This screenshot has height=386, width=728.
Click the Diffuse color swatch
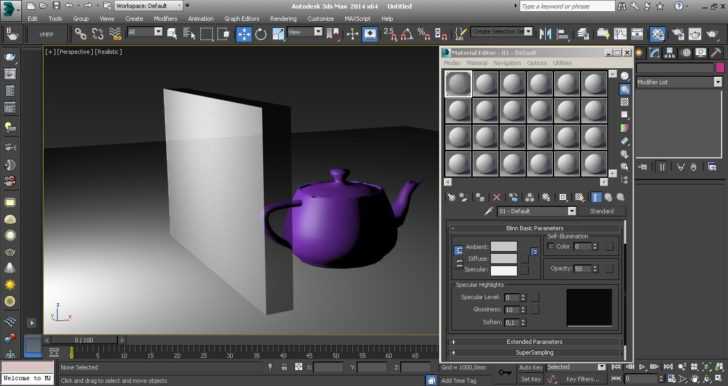tap(504, 259)
